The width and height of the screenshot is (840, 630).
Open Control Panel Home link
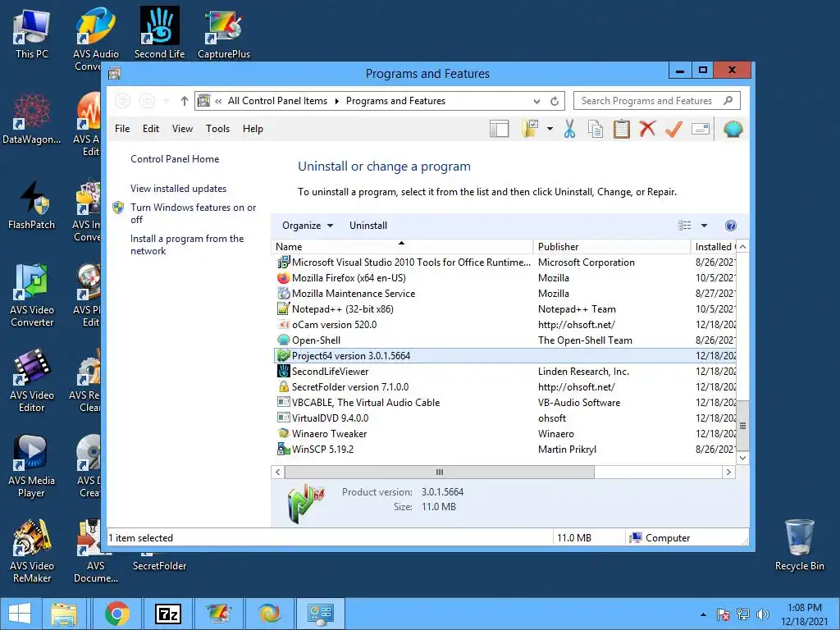click(x=175, y=159)
